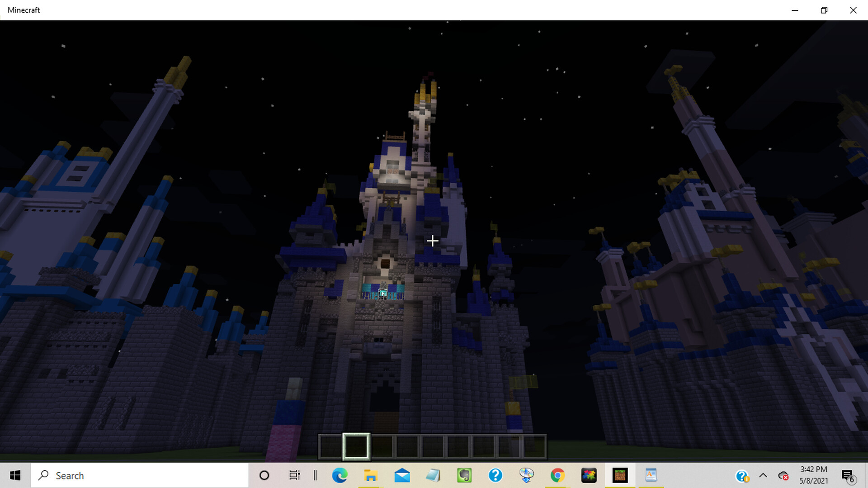This screenshot has width=868, height=488.
Task: Launch the puzzle-piece app on the taskbar
Action: click(589, 475)
